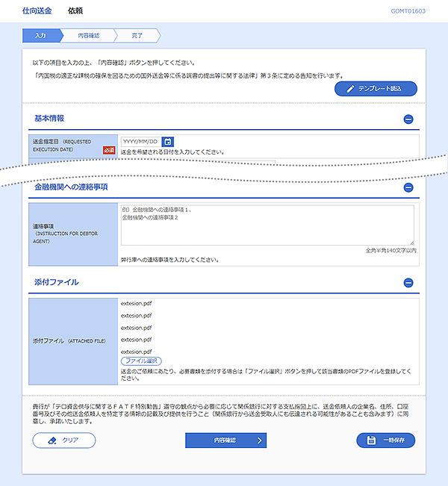Click the floppy disk icon on 一時保存
The height and width of the screenshot is (486, 448).
pos(371,440)
